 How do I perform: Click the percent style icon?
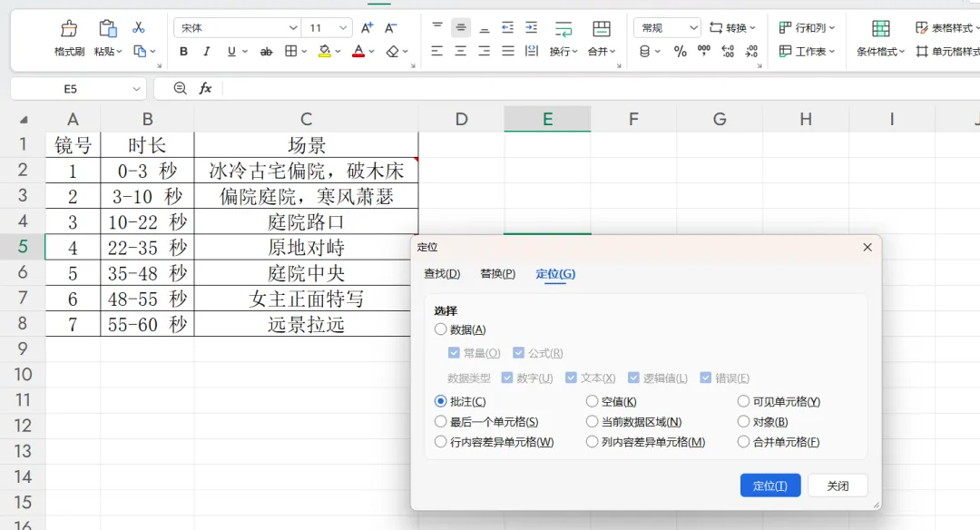pyautogui.click(x=680, y=51)
